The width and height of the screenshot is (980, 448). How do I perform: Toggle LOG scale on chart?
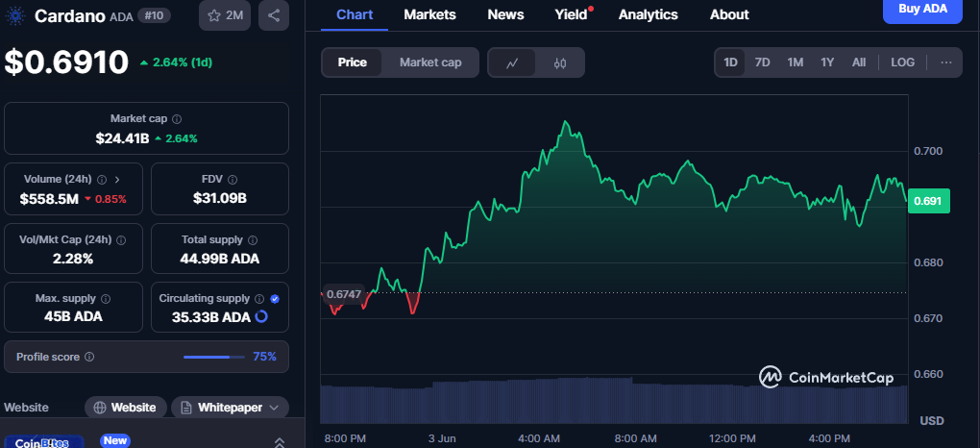902,62
